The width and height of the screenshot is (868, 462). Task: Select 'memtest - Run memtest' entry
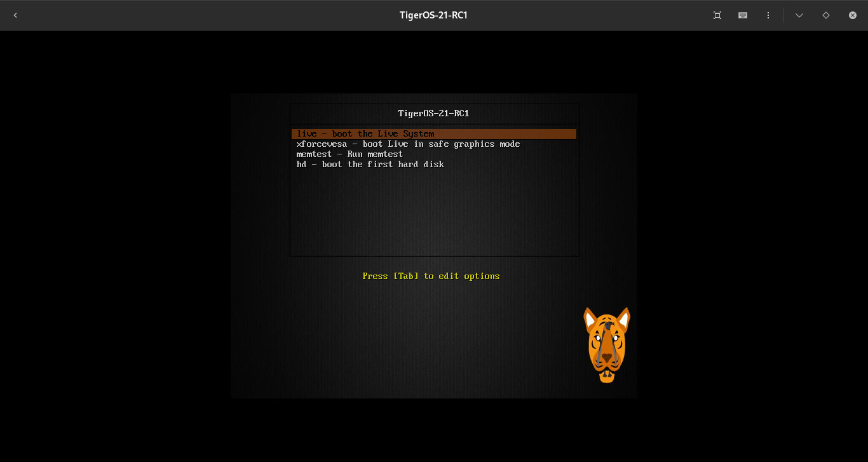tap(349, 154)
